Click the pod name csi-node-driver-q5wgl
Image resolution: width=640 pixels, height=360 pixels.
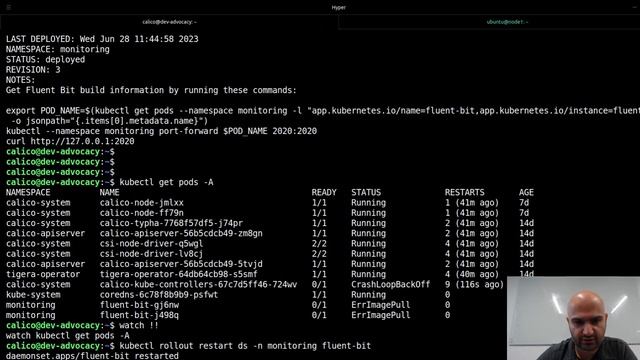151,244
